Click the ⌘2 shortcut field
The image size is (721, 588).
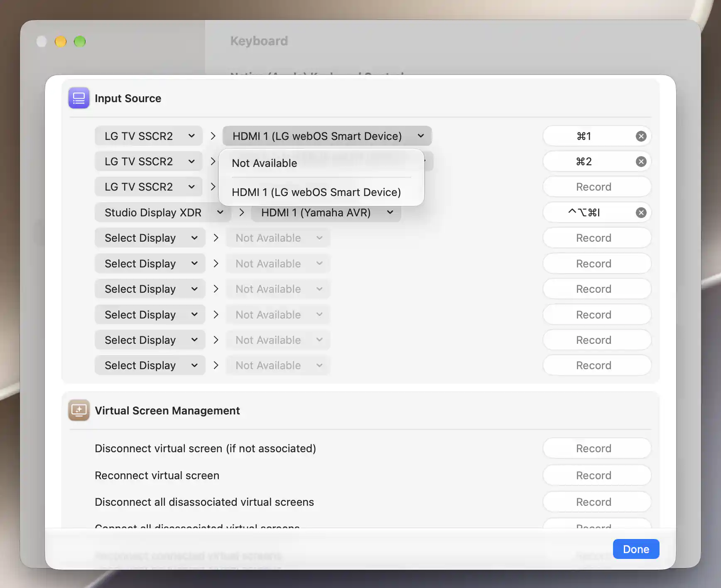pos(597,162)
